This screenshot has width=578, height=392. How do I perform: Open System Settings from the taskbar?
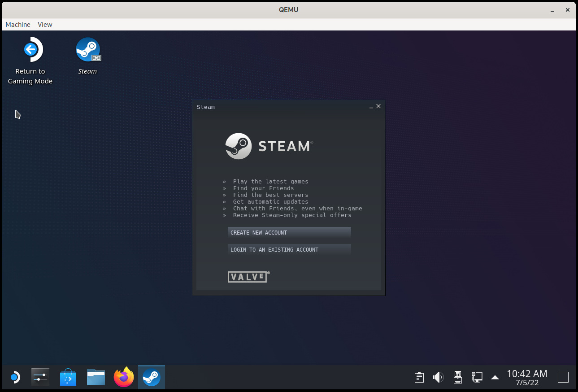coord(40,377)
